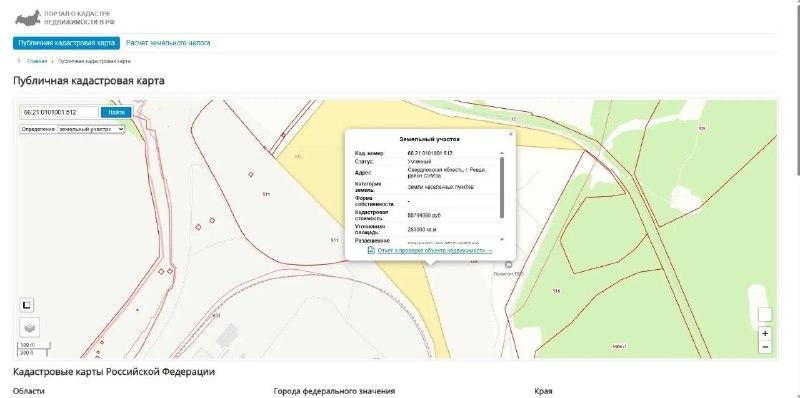
Task: Zoom out the map with minus button
Action: pyautogui.click(x=765, y=347)
